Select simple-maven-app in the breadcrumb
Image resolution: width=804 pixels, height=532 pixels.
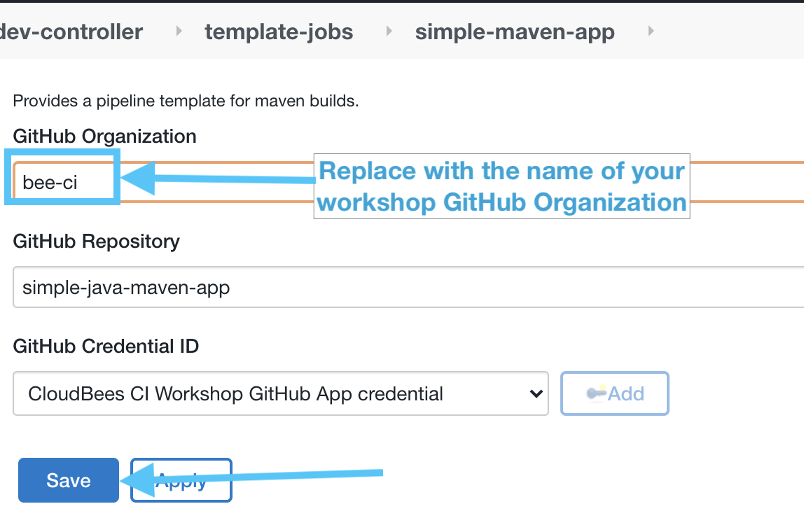[x=514, y=31]
